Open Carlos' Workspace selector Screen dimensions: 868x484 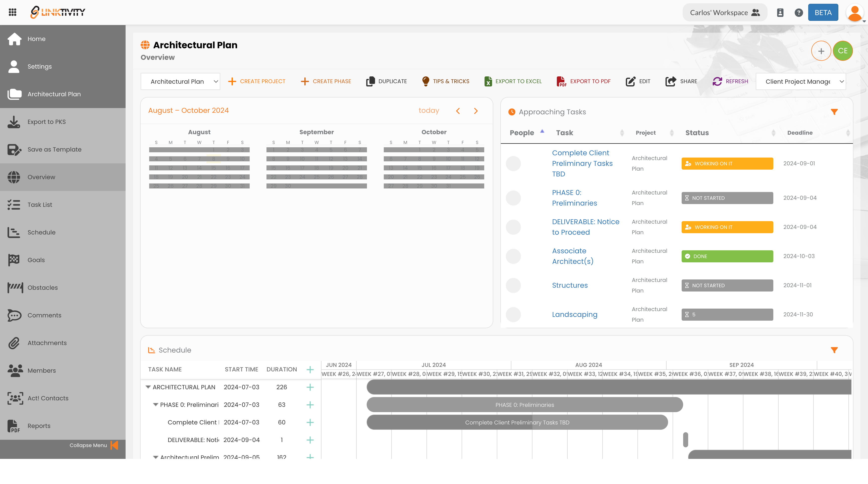tap(725, 13)
